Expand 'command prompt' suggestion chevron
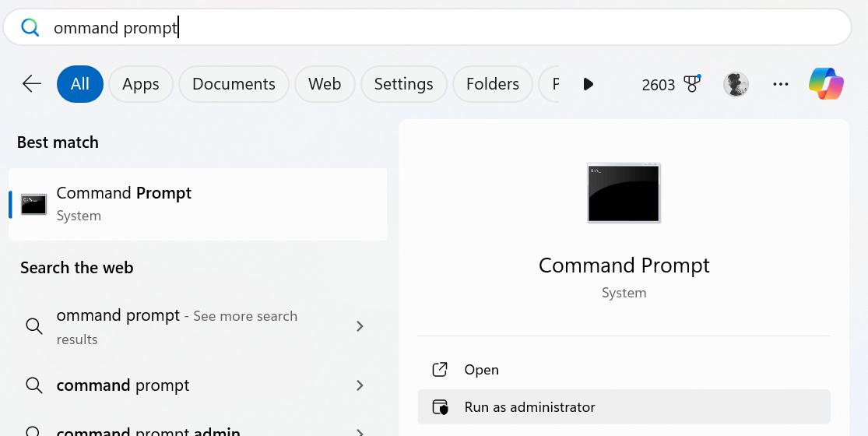868x436 pixels. click(x=360, y=385)
